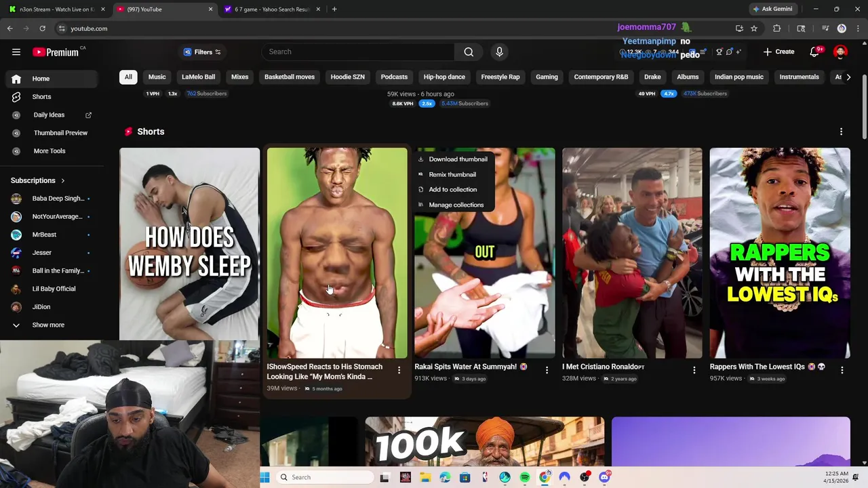
Task: Advance the chip bar with right arrow
Action: click(848, 77)
